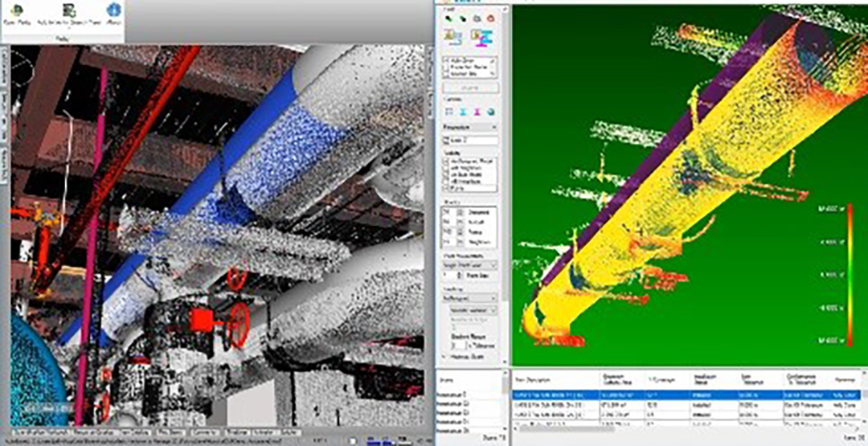Click the large yellow-blue icon in the side panel
The image size is (868, 446).
tap(452, 36)
